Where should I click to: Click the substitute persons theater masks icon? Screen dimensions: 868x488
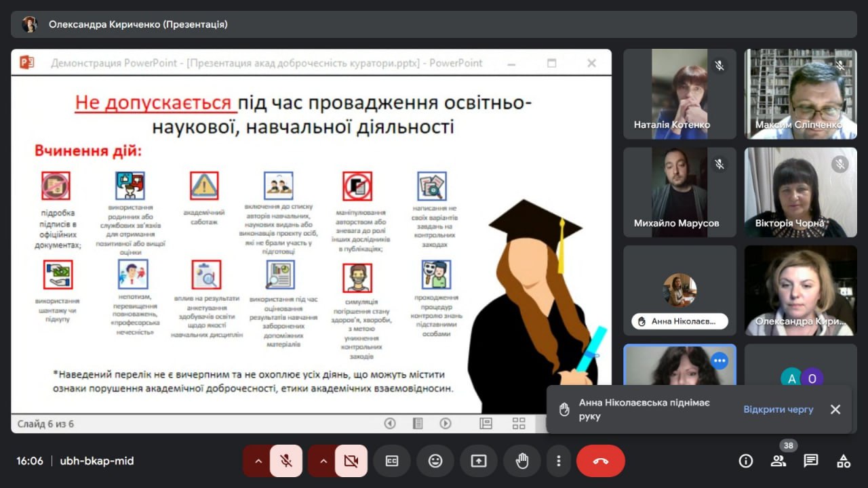pos(436,274)
